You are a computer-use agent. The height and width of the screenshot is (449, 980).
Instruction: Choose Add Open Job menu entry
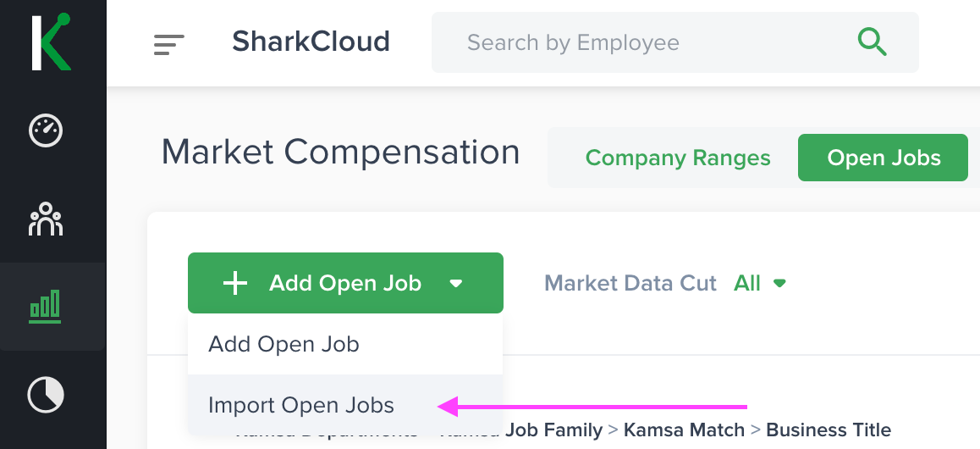point(284,344)
